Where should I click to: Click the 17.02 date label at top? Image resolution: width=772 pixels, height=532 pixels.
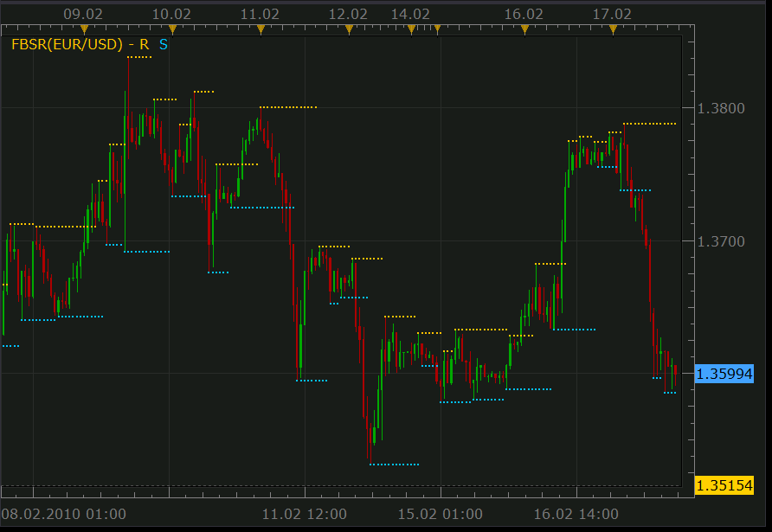(612, 14)
